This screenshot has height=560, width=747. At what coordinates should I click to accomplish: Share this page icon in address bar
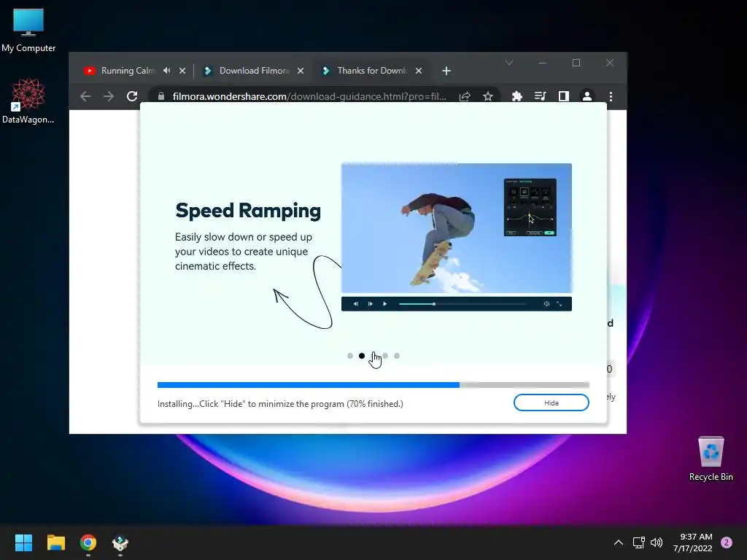(465, 97)
